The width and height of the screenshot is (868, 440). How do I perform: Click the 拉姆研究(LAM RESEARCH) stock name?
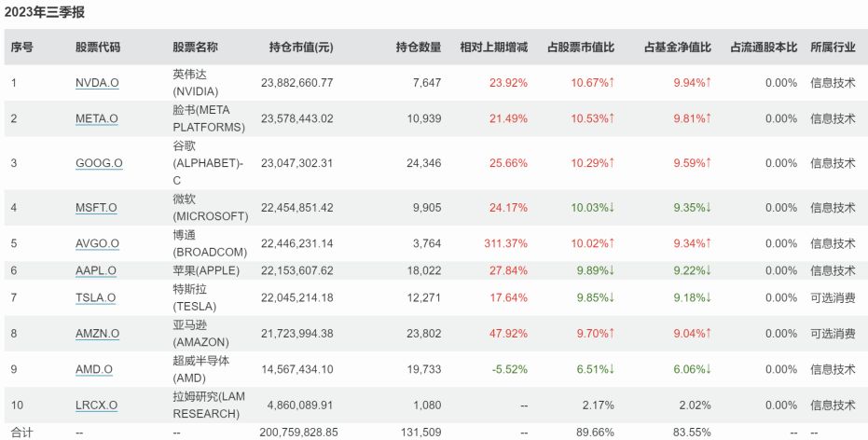pyautogui.click(x=209, y=406)
